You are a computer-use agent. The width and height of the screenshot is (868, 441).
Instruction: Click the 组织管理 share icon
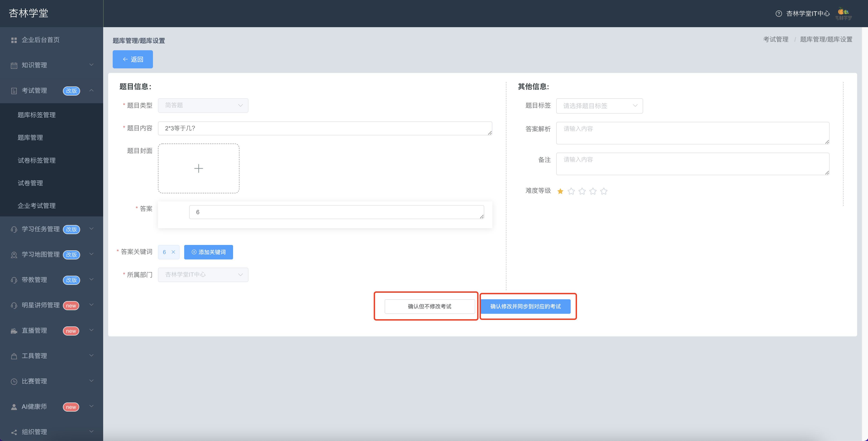pyautogui.click(x=14, y=432)
